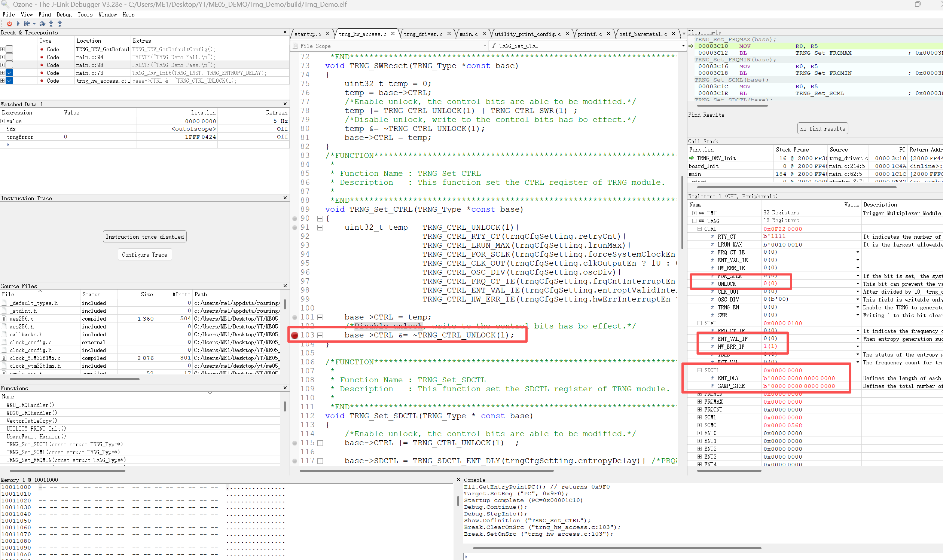Open the File menu
This screenshot has width=943, height=560.
tap(9, 14)
